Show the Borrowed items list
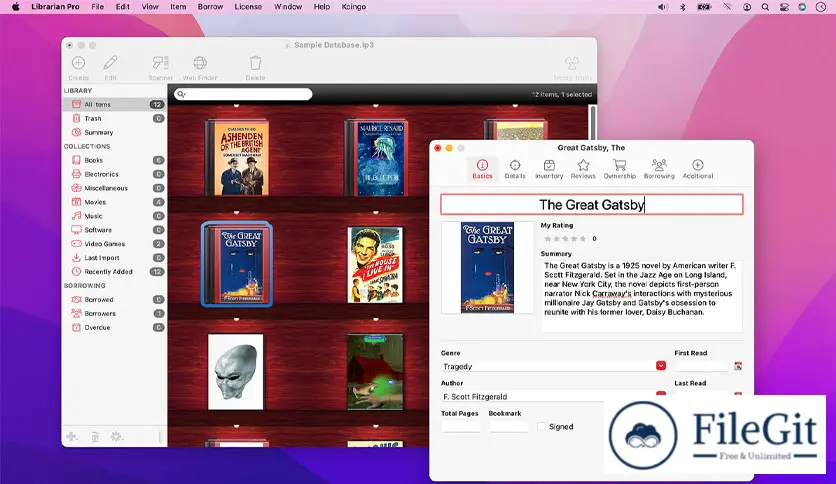836x484 pixels. coord(114,300)
